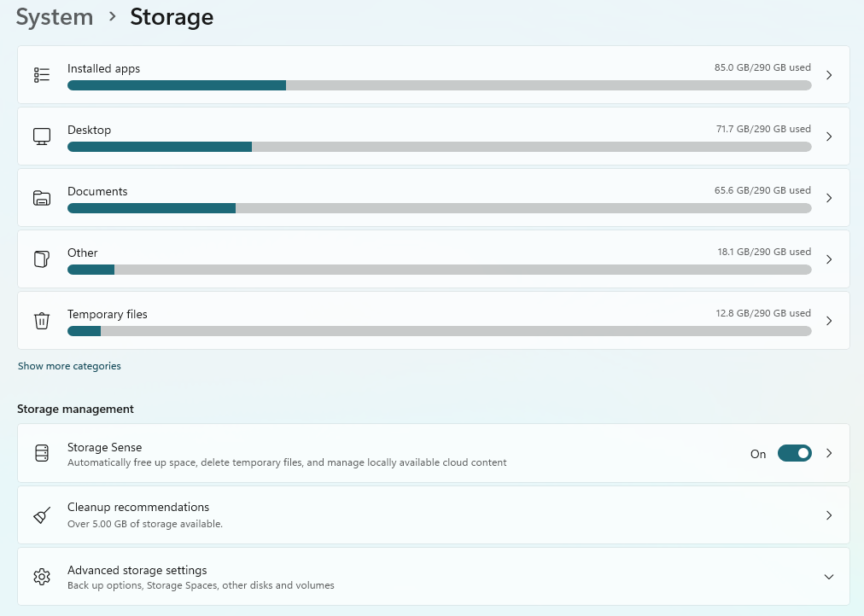Click the Desktop monitor icon

click(42, 137)
